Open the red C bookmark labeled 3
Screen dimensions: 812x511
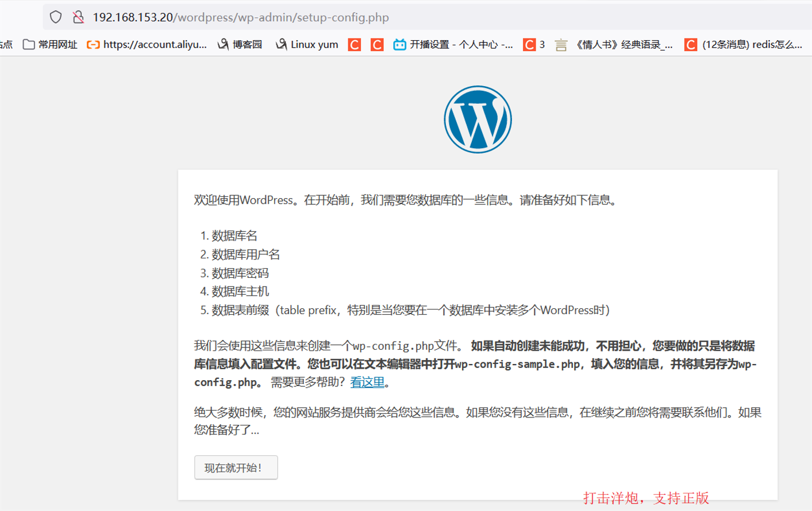coord(534,44)
